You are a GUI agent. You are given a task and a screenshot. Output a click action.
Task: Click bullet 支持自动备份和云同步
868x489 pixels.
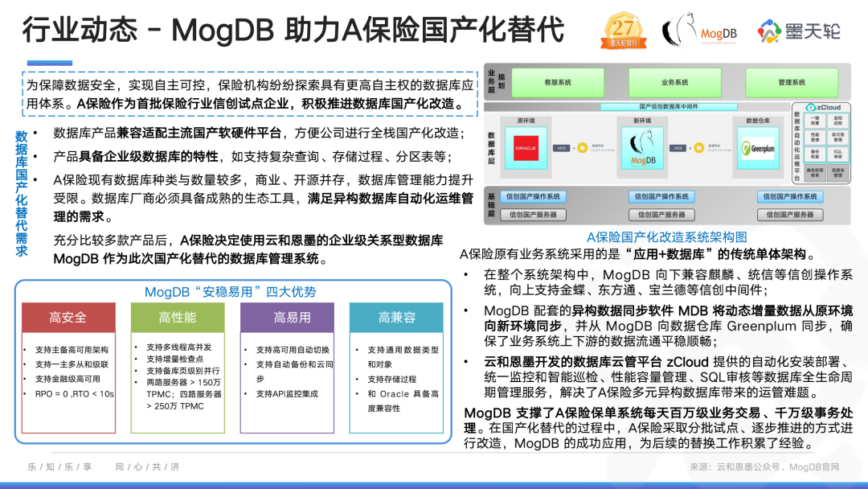[x=294, y=371]
